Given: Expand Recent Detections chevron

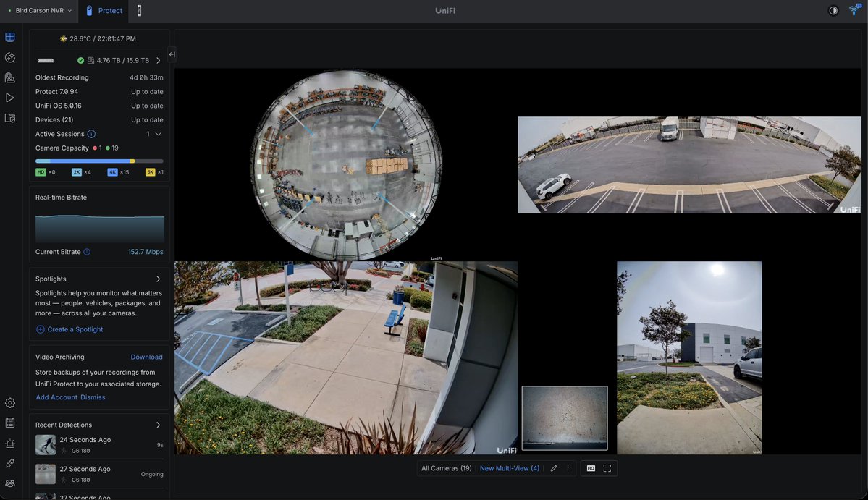Looking at the screenshot, I should (159, 425).
